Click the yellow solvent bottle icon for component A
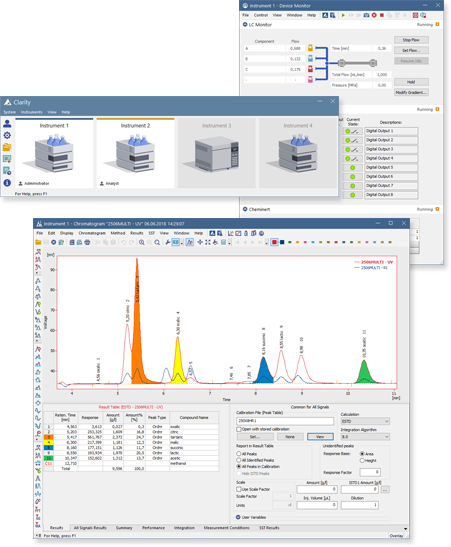This screenshot has height=547, width=451. point(310,48)
